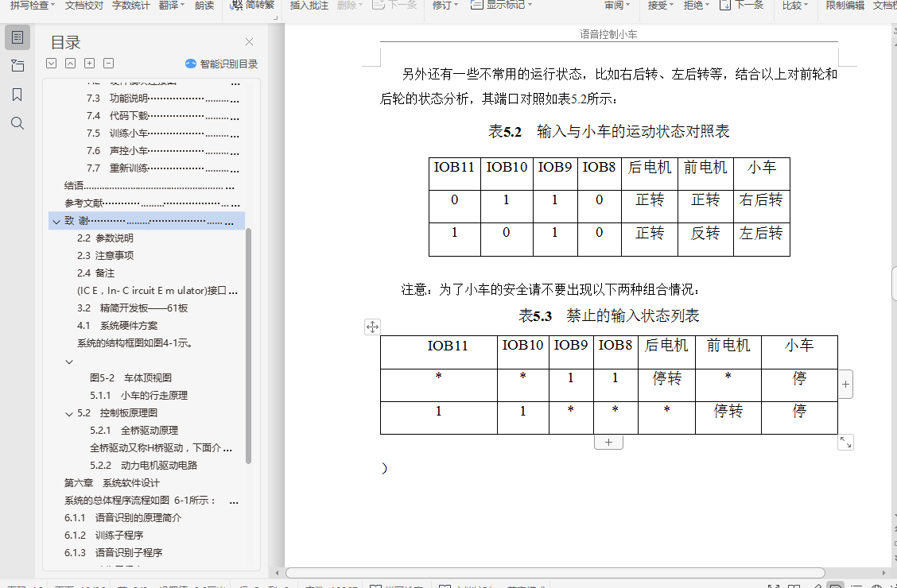897x588 pixels.
Task: Click the minus box icon under 目录
Action: tap(109, 64)
